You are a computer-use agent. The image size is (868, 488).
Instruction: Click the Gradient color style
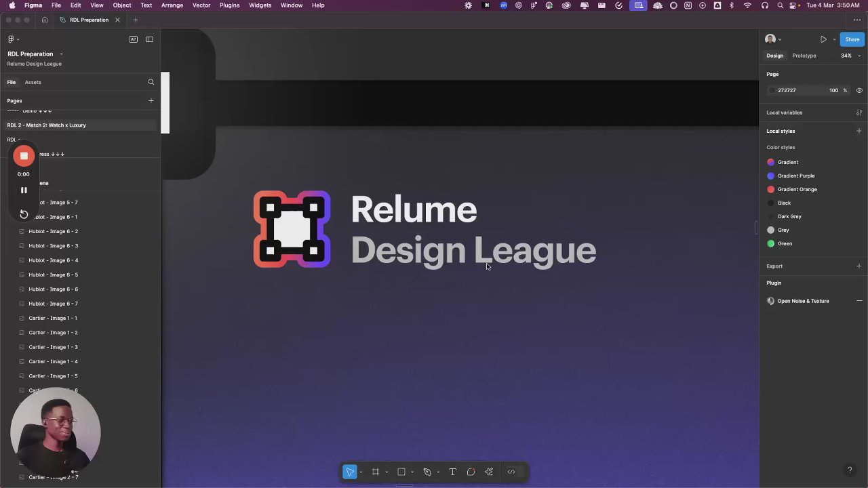(787, 162)
